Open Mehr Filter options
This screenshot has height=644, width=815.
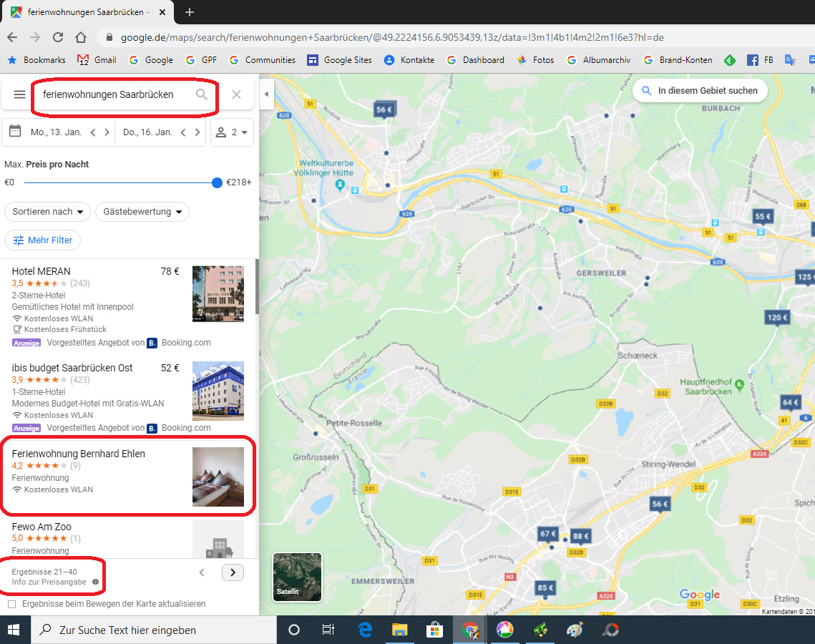tap(43, 240)
